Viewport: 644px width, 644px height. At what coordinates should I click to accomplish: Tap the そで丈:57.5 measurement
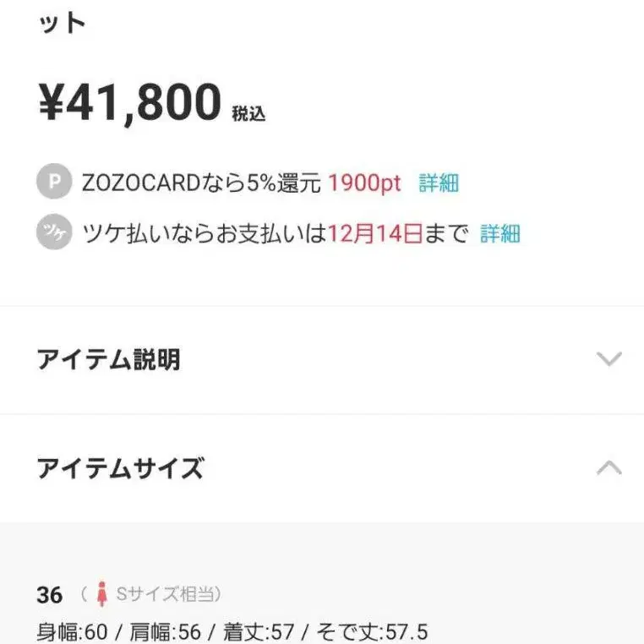click(x=373, y=630)
